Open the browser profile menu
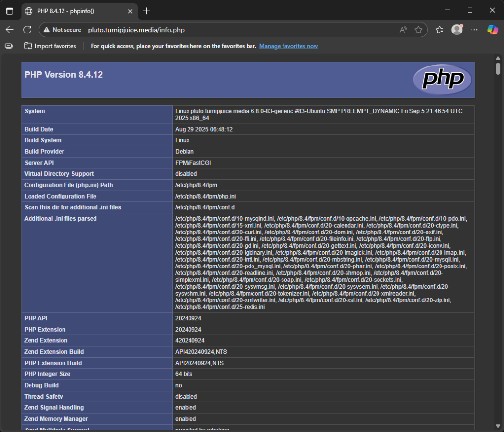Image resolution: width=504 pixels, height=432 pixels. [457, 30]
